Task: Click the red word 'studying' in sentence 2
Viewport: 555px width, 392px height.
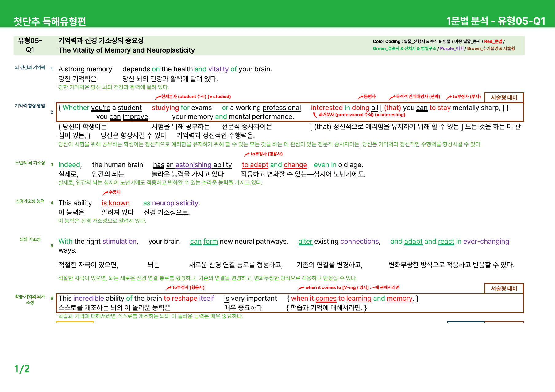Action: point(165,108)
